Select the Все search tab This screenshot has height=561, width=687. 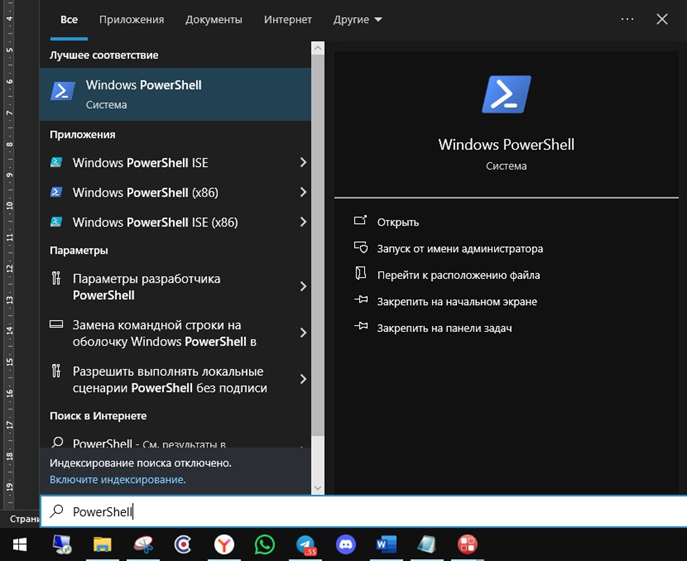click(69, 20)
